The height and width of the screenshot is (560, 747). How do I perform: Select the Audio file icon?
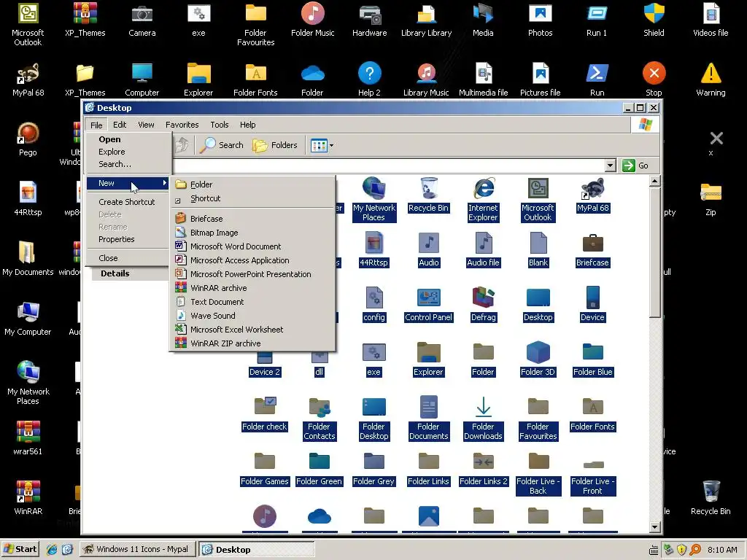click(483, 249)
